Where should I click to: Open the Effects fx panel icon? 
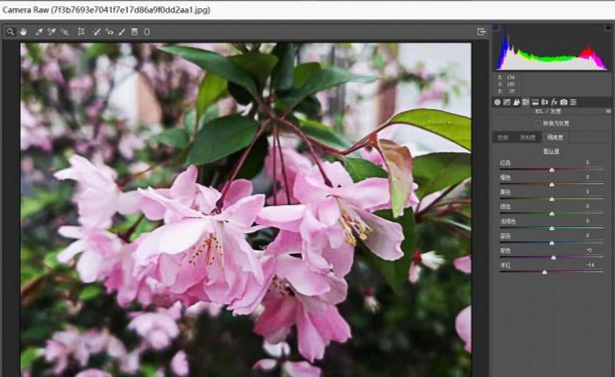(x=554, y=102)
